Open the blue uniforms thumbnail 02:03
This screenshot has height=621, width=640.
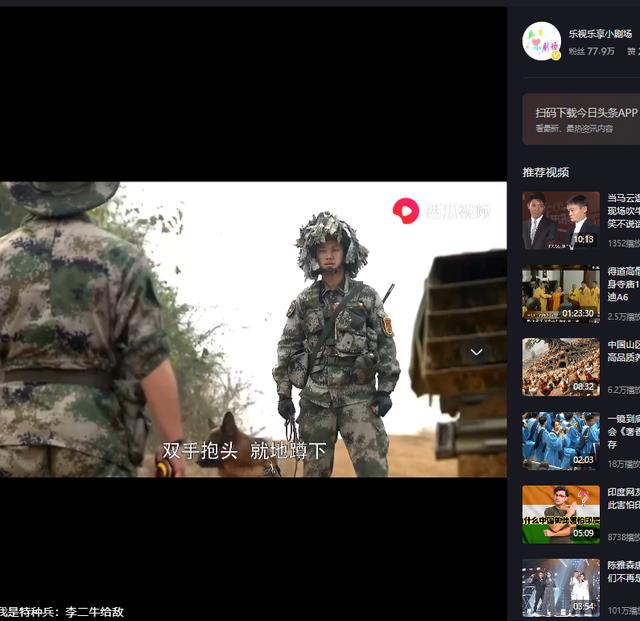coord(561,441)
